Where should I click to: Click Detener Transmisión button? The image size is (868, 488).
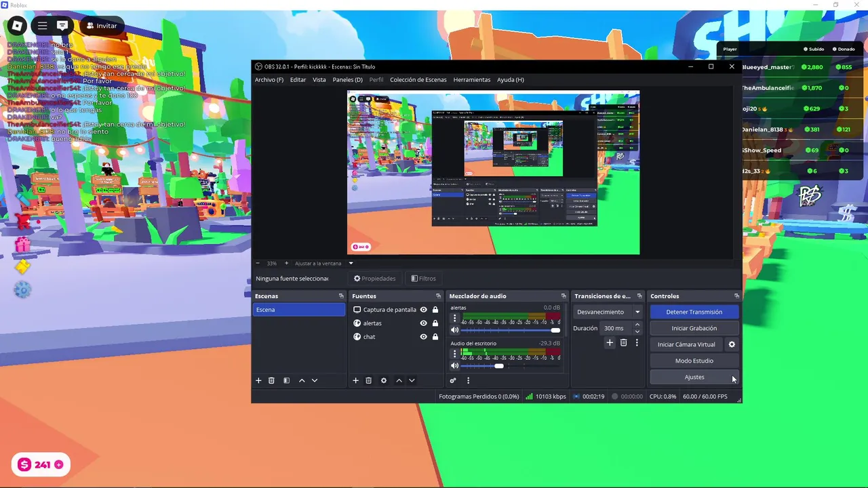coord(694,312)
